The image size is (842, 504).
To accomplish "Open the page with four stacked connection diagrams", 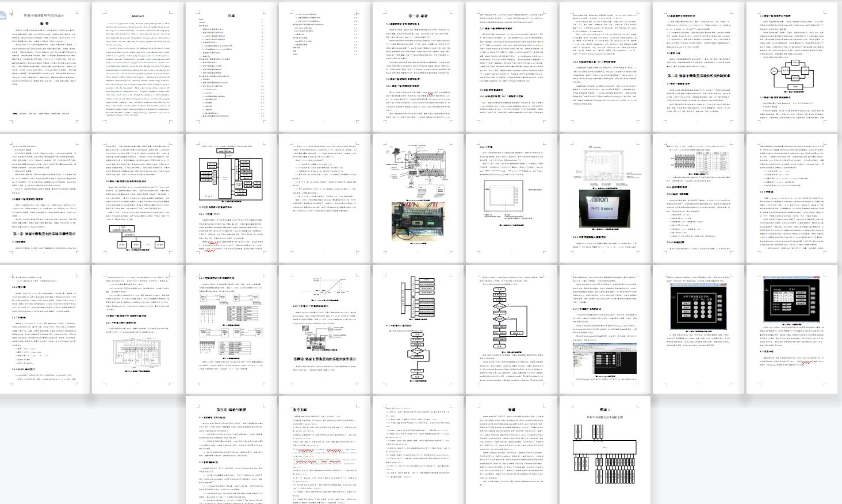I will [231, 329].
